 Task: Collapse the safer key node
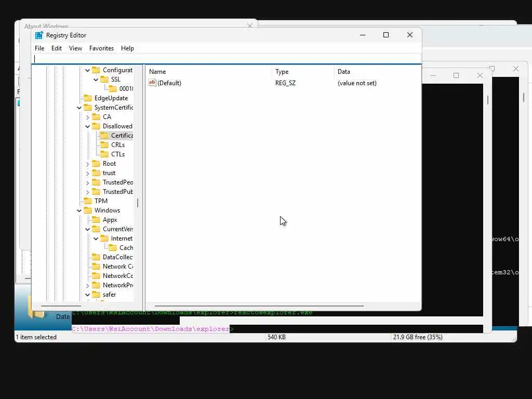[87, 295]
